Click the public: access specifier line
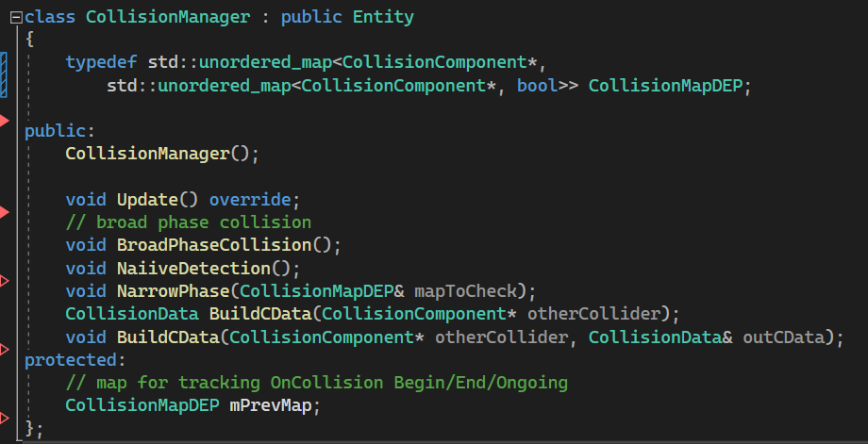This screenshot has height=444, width=868. point(59,131)
